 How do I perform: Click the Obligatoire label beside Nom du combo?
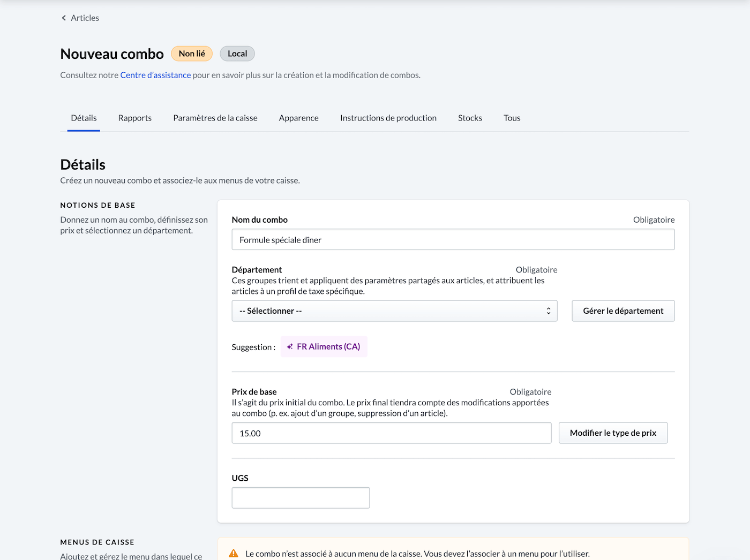click(654, 220)
